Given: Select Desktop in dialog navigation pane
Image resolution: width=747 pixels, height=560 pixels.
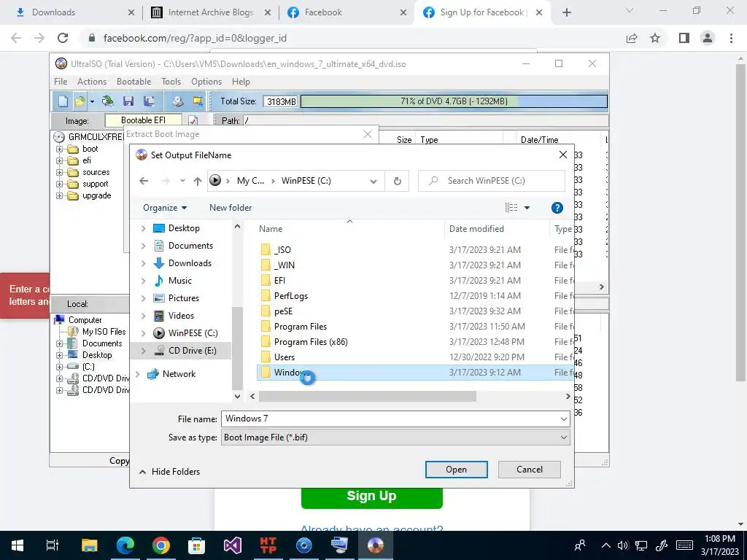Looking at the screenshot, I should (184, 228).
